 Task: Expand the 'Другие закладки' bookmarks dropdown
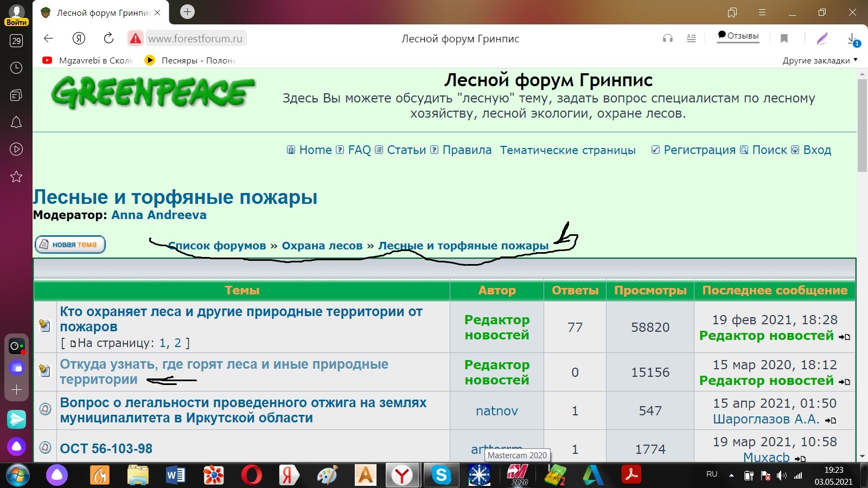point(820,60)
